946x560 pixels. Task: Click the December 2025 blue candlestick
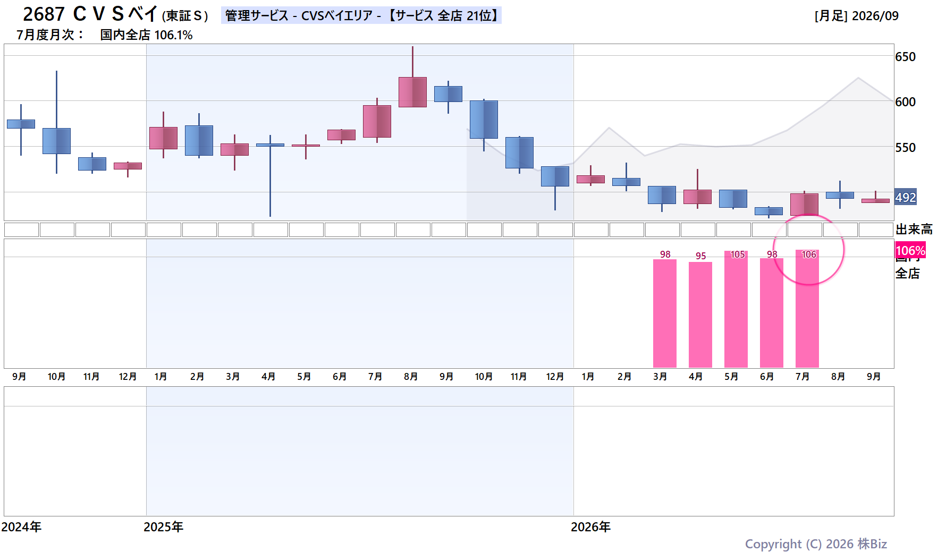[555, 176]
